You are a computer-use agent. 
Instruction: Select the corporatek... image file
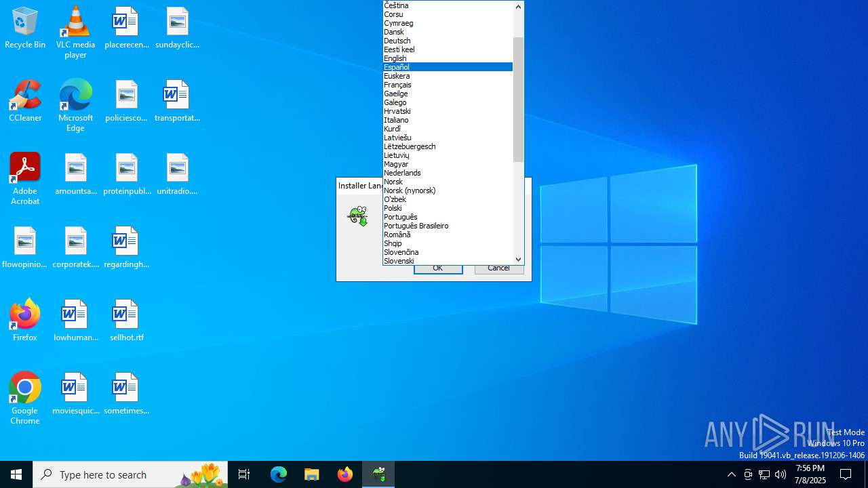pyautogui.click(x=75, y=248)
